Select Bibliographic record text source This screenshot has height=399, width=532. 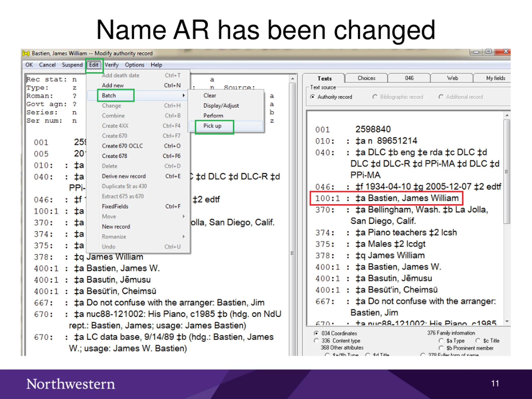click(x=375, y=97)
